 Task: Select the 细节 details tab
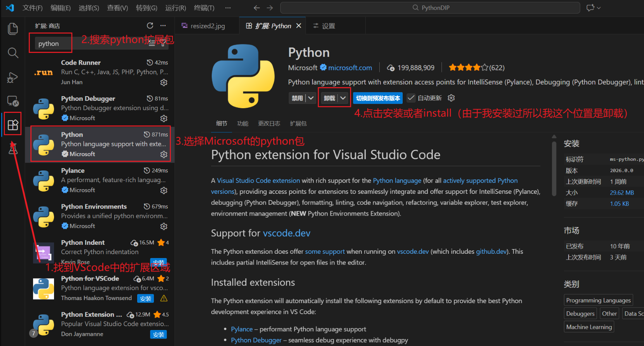coord(222,123)
